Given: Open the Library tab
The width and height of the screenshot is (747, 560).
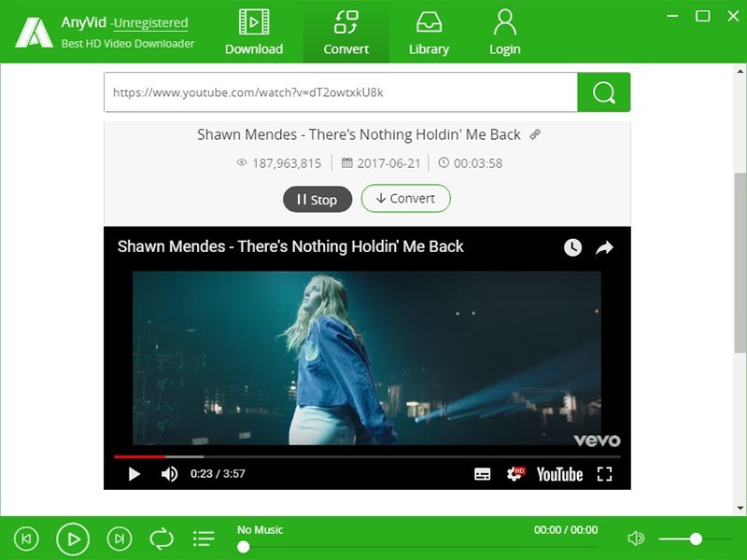Looking at the screenshot, I should tap(429, 32).
